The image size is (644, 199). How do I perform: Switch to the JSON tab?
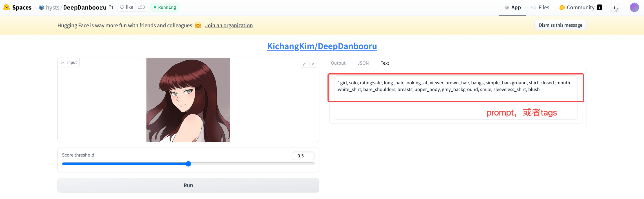click(x=363, y=63)
